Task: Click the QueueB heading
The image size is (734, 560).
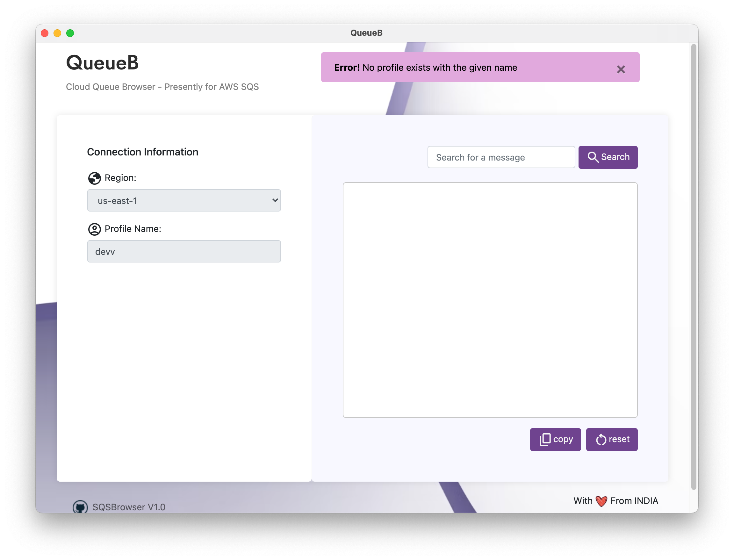Action: click(x=102, y=62)
